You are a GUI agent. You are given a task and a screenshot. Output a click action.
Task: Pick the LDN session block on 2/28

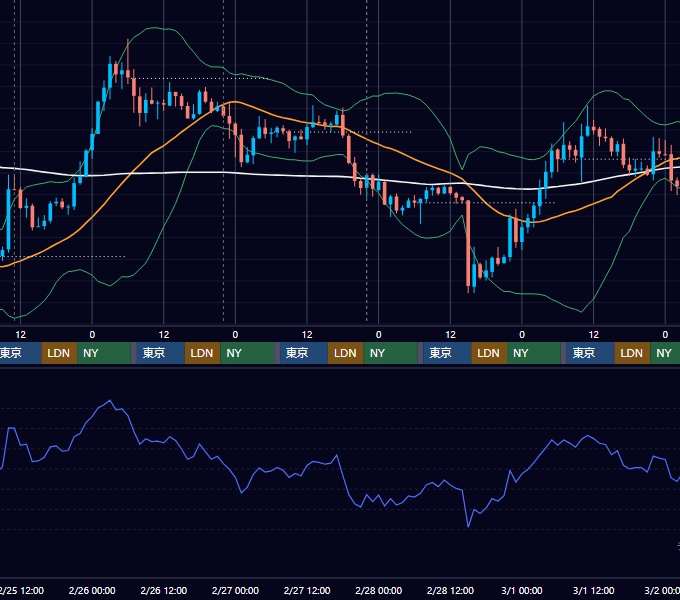(x=489, y=353)
